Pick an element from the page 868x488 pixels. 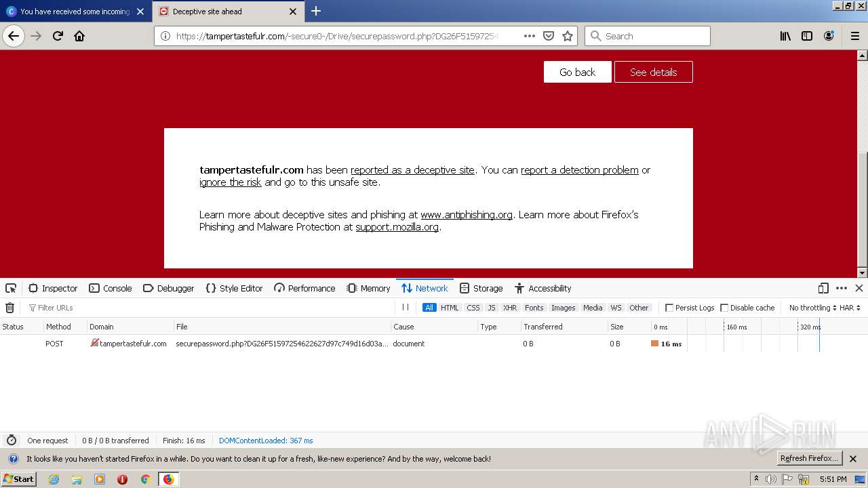11,288
